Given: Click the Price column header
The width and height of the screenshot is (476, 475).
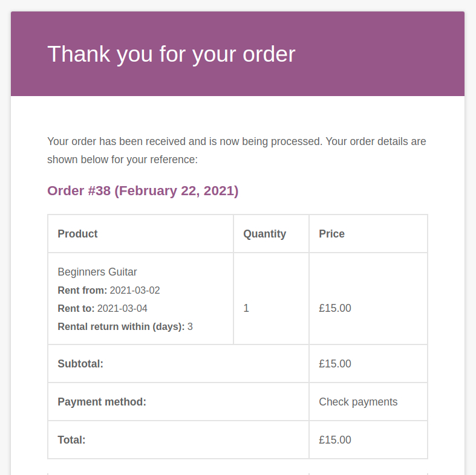Looking at the screenshot, I should click(x=331, y=234).
